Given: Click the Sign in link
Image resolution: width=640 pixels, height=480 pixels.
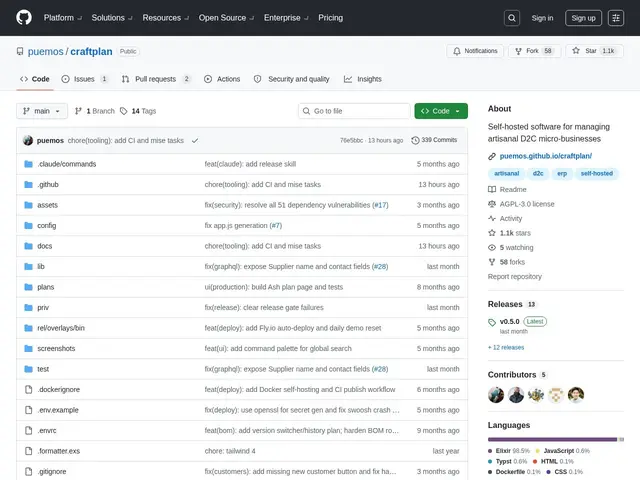Looking at the screenshot, I should (x=542, y=18).
